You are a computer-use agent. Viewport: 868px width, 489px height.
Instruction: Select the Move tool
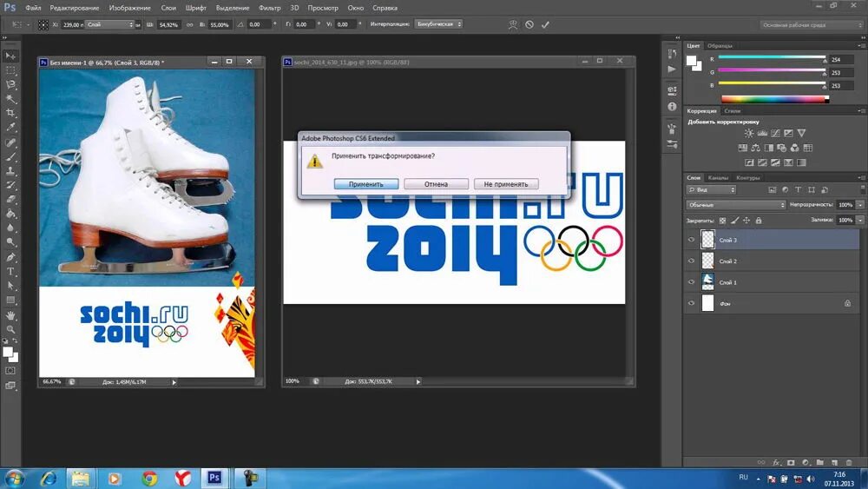[x=10, y=56]
